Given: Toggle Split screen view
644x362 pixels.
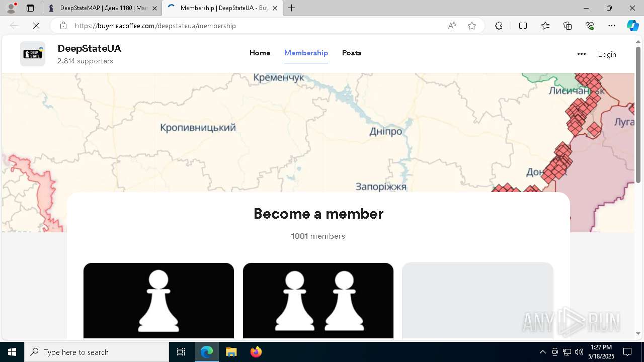Looking at the screenshot, I should [x=523, y=26].
